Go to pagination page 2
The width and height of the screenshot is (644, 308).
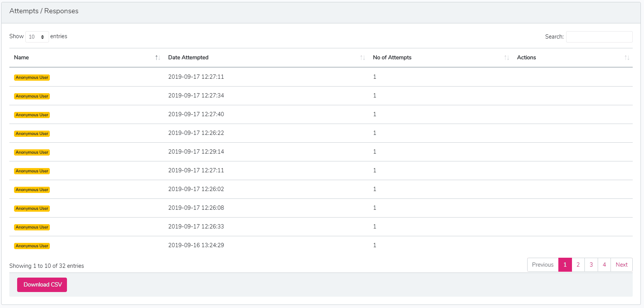(x=578, y=265)
